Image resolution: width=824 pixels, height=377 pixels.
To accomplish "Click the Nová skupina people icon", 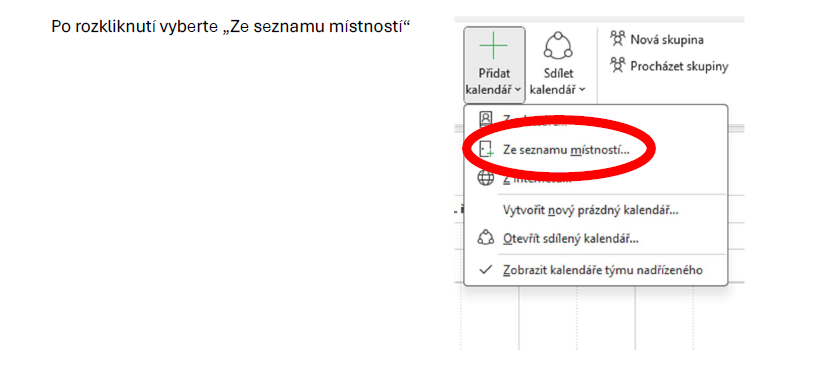I will click(x=618, y=38).
